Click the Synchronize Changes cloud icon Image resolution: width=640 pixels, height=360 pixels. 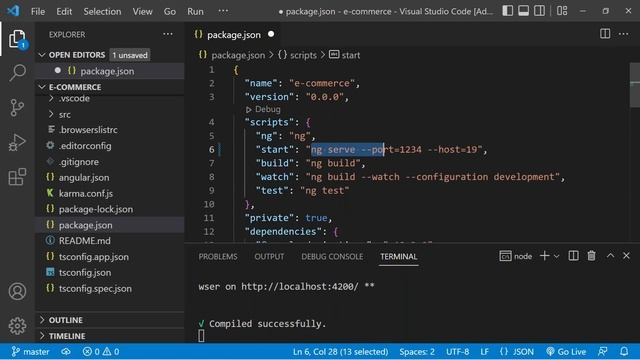(x=66, y=351)
